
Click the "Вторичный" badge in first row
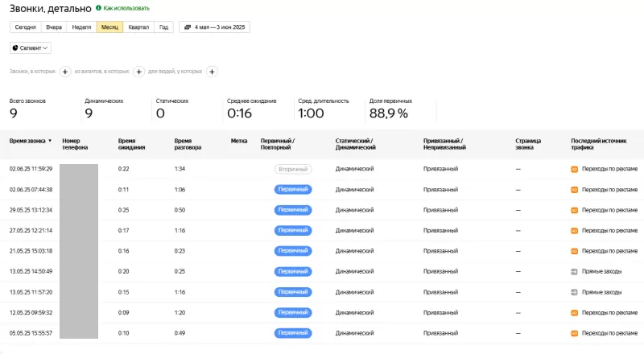[x=292, y=169]
